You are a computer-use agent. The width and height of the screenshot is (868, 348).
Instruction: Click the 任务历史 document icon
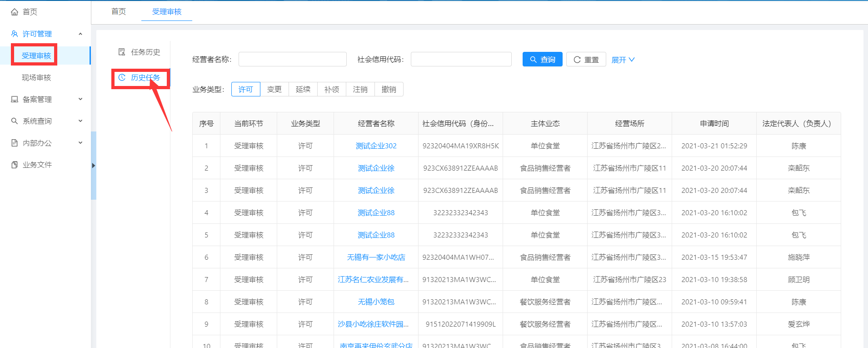click(x=122, y=52)
